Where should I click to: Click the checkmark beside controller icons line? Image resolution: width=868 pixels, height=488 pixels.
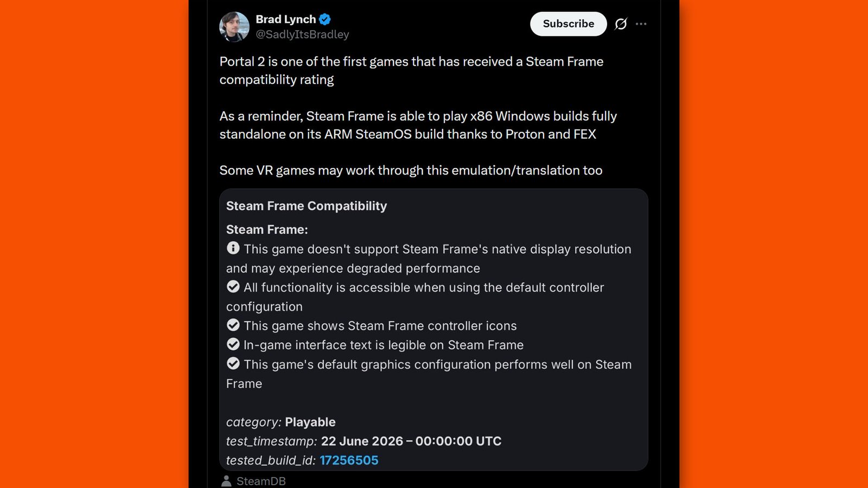[x=233, y=325]
